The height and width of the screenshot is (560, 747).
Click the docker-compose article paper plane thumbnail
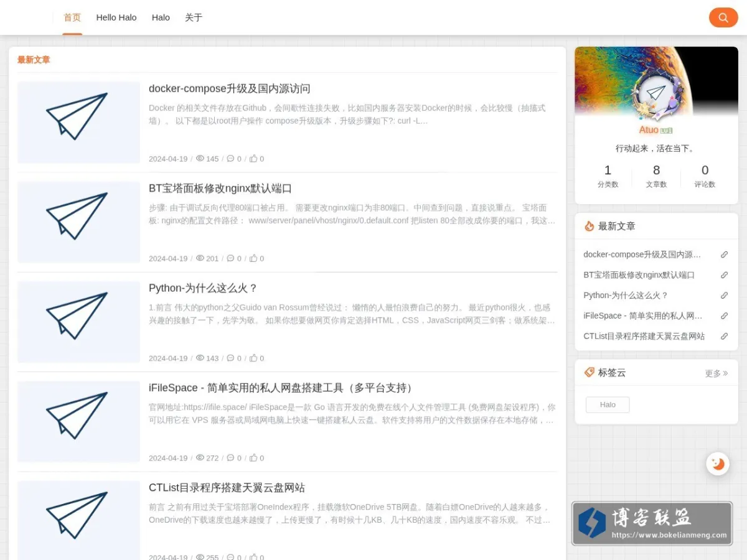(78, 122)
